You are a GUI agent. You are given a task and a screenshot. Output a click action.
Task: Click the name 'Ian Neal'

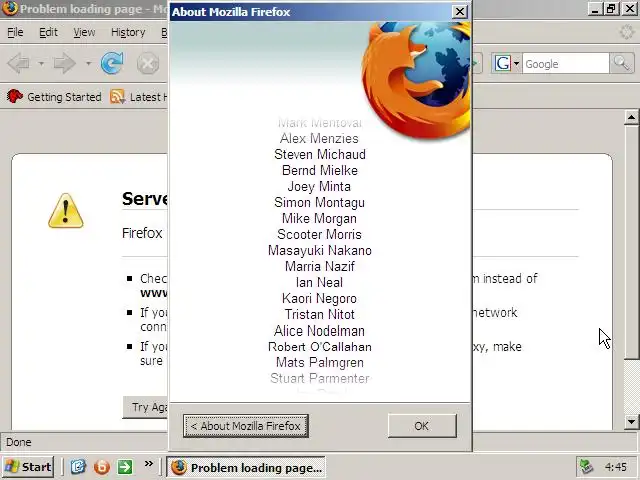tap(320, 282)
